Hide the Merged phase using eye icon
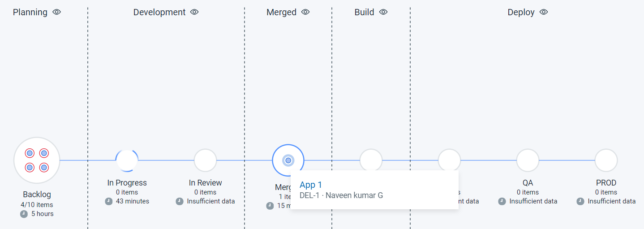 coord(305,12)
